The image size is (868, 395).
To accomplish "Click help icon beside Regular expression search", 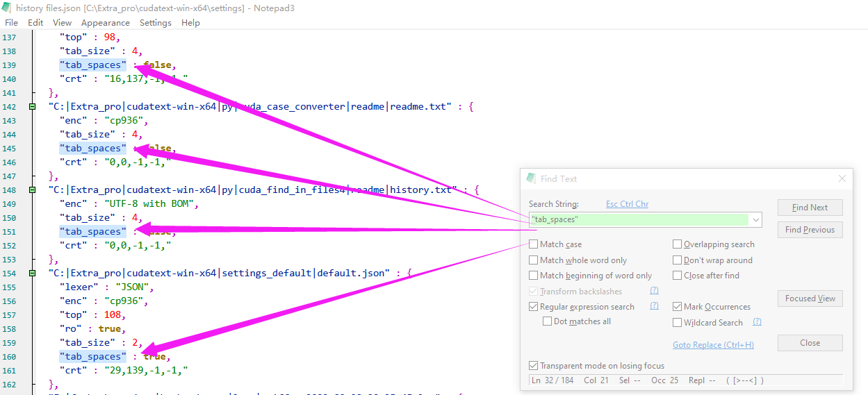I will (x=654, y=306).
